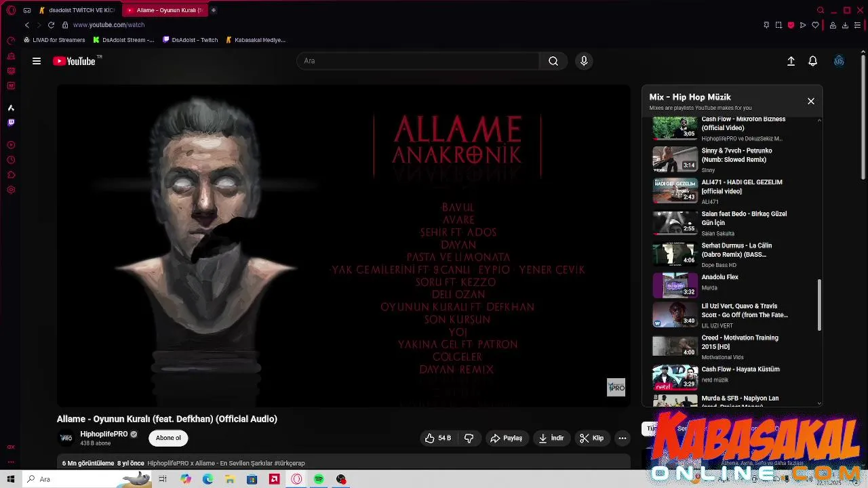Open Spotify from the taskbar
Image resolution: width=868 pixels, height=488 pixels.
coord(319,479)
